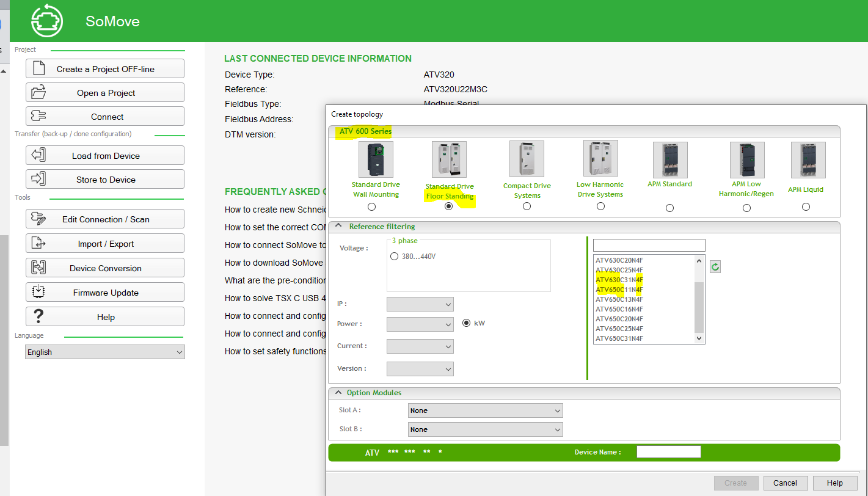The height and width of the screenshot is (496, 868).
Task: Select ATV630C20N4F in the reference list
Action: coord(619,260)
